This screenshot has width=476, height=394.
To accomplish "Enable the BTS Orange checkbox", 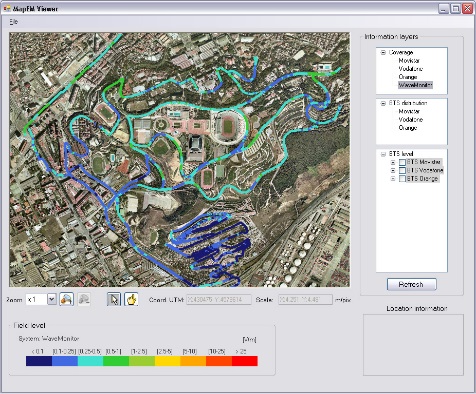I will [402, 179].
